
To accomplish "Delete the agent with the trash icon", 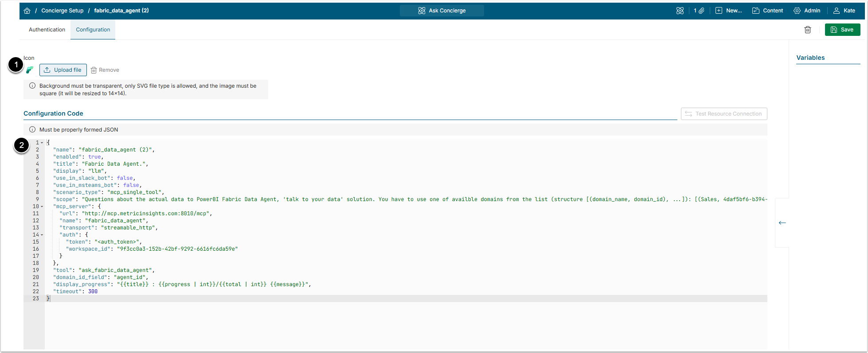I will 808,30.
